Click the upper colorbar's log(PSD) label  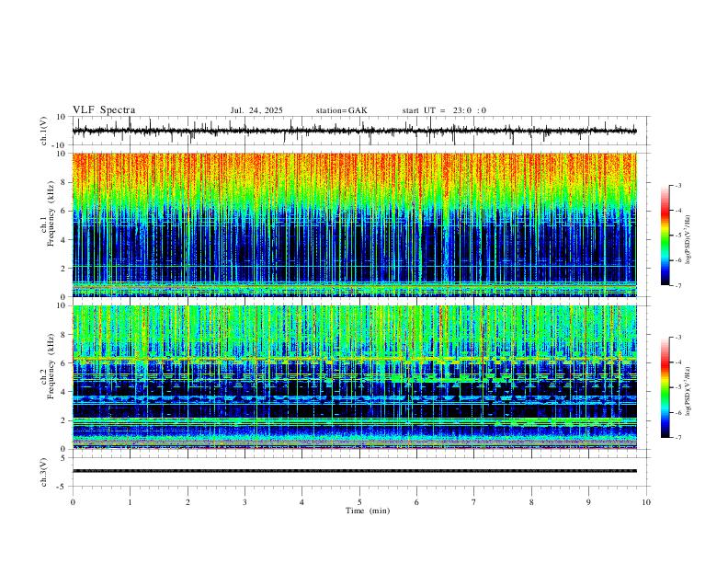[688, 240]
